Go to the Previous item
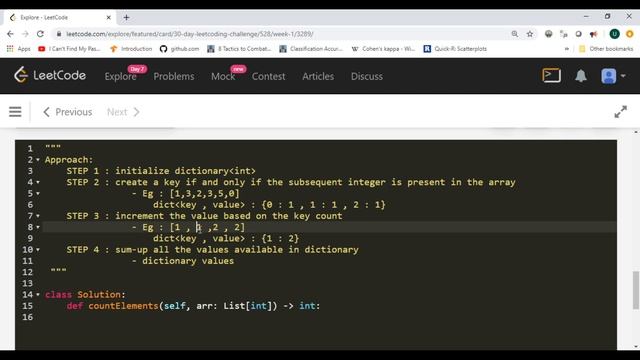The image size is (640, 360). point(68,112)
